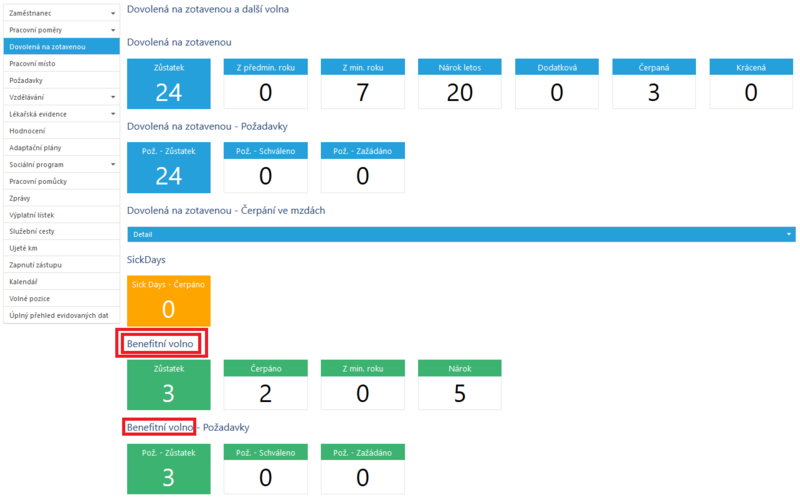This screenshot has height=498, width=800.
Task: Expand the Pracovní poměry arrow
Action: click(113, 30)
